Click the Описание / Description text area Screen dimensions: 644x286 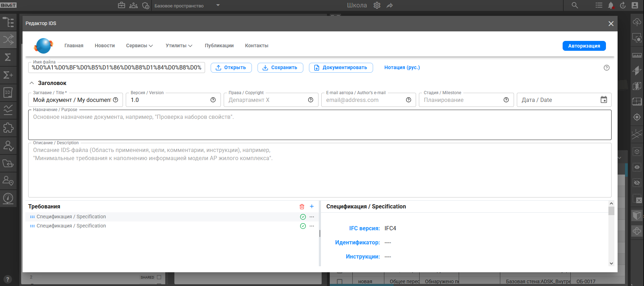pos(320,170)
